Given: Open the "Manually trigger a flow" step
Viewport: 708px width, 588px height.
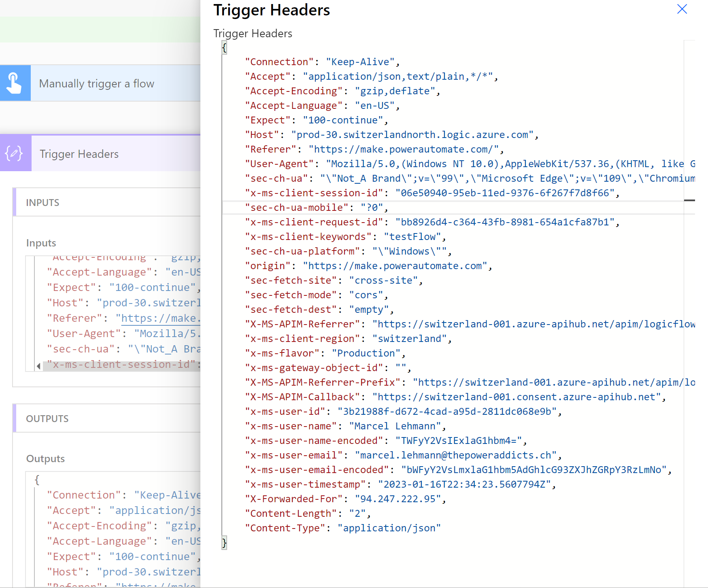Looking at the screenshot, I should 96,84.
